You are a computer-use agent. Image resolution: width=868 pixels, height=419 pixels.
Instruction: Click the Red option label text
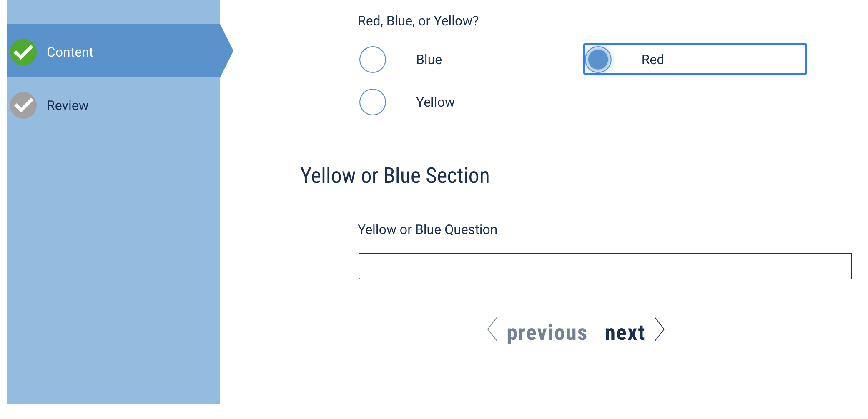(x=652, y=60)
